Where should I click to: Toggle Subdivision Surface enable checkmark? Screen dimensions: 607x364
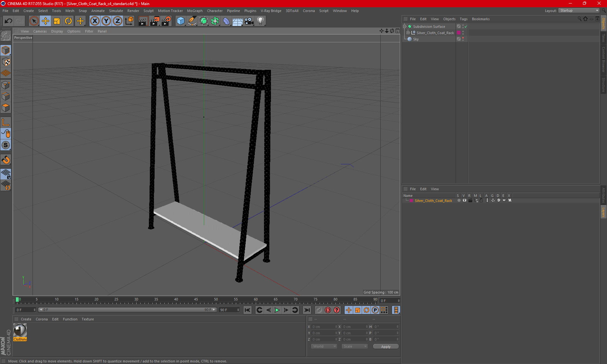point(466,27)
